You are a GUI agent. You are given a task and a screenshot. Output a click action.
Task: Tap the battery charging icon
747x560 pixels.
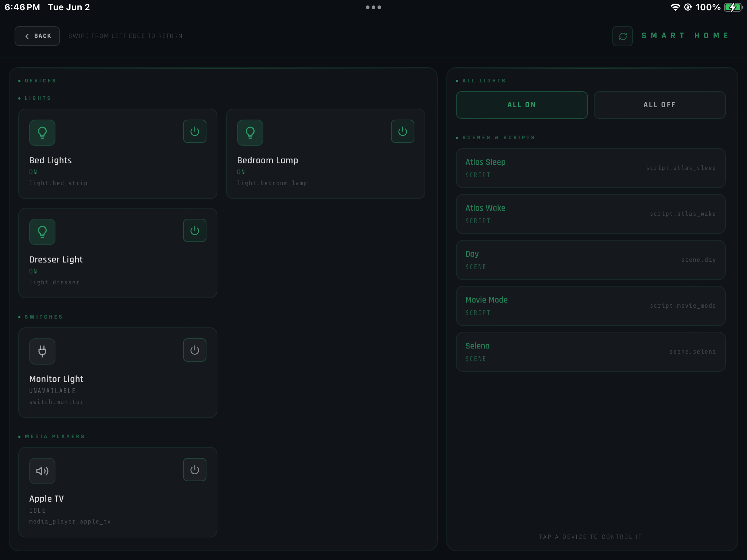tap(733, 7)
